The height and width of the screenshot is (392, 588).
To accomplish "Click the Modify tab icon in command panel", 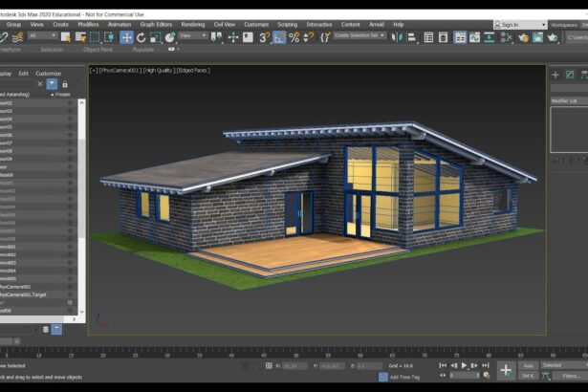I will pyautogui.click(x=571, y=74).
